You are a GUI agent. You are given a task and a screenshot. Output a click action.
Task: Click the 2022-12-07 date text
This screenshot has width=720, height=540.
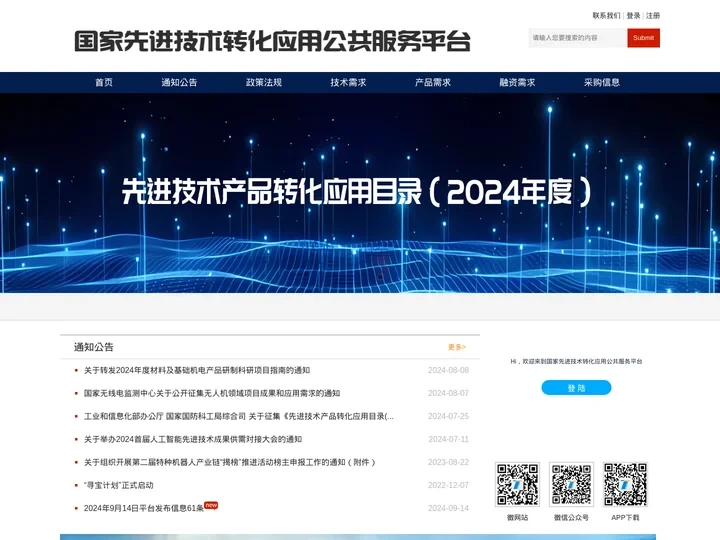click(x=448, y=485)
